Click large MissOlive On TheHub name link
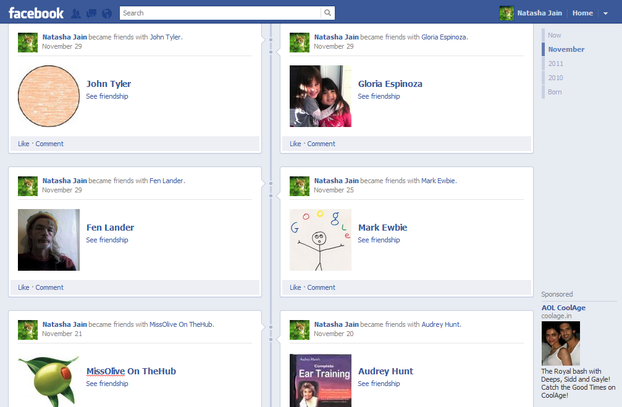The width and height of the screenshot is (622, 407). pyautogui.click(x=131, y=371)
